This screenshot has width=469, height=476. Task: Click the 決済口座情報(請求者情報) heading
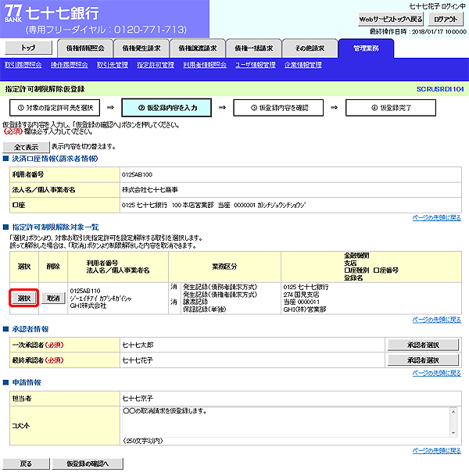coord(55,159)
